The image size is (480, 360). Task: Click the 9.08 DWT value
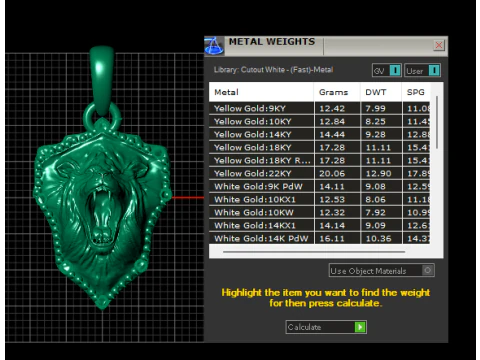point(375,187)
